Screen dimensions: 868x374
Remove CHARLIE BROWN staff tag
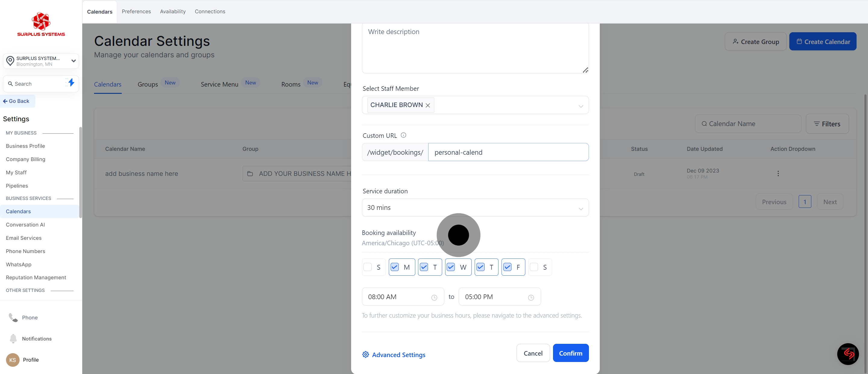(x=428, y=105)
